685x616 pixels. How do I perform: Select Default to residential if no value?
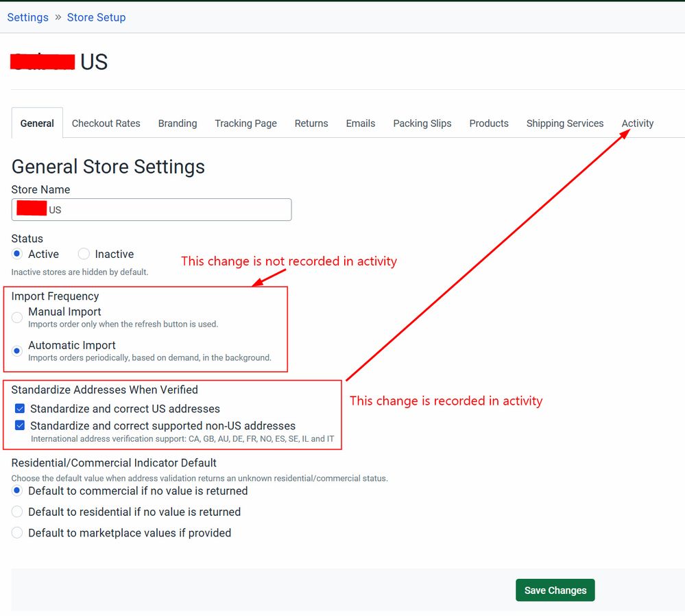(x=17, y=512)
